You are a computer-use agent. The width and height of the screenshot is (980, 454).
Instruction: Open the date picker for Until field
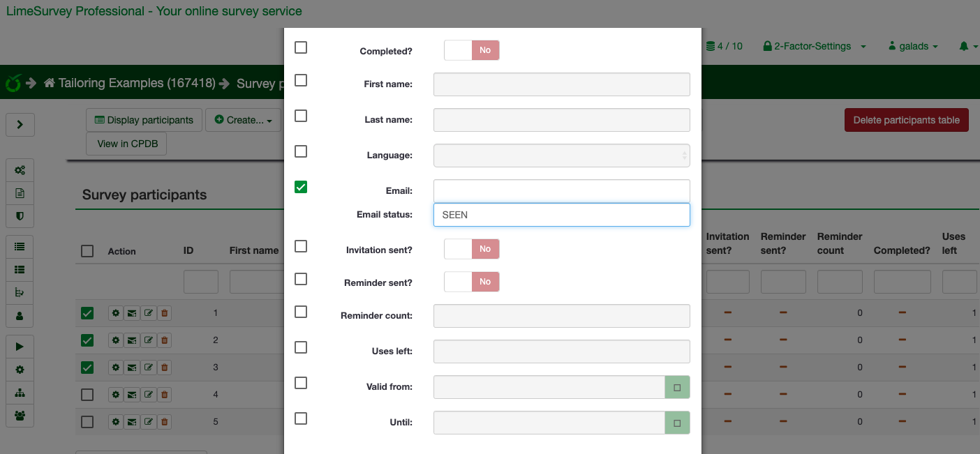[x=676, y=423]
